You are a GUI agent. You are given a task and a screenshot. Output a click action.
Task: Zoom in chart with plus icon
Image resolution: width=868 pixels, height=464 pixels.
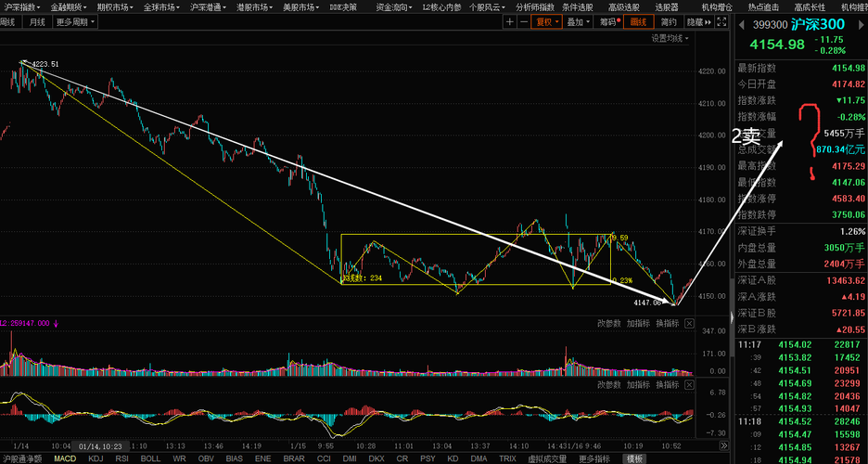coord(510,22)
